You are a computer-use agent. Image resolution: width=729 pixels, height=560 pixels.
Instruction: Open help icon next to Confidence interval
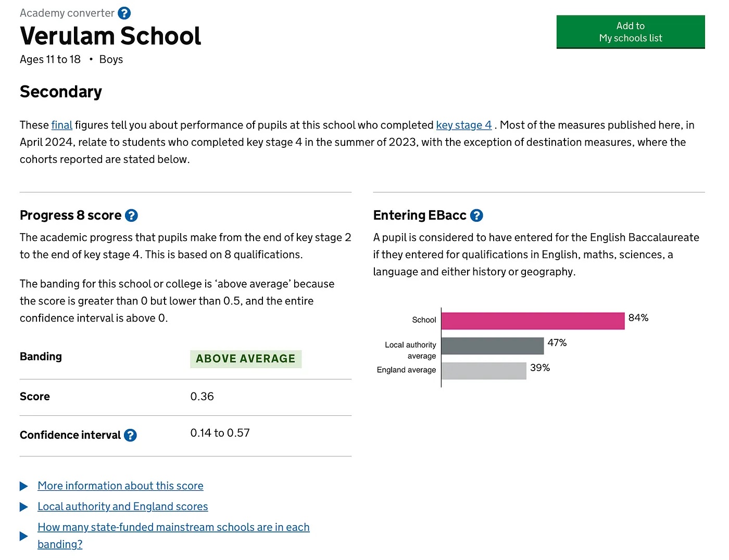coord(130,435)
